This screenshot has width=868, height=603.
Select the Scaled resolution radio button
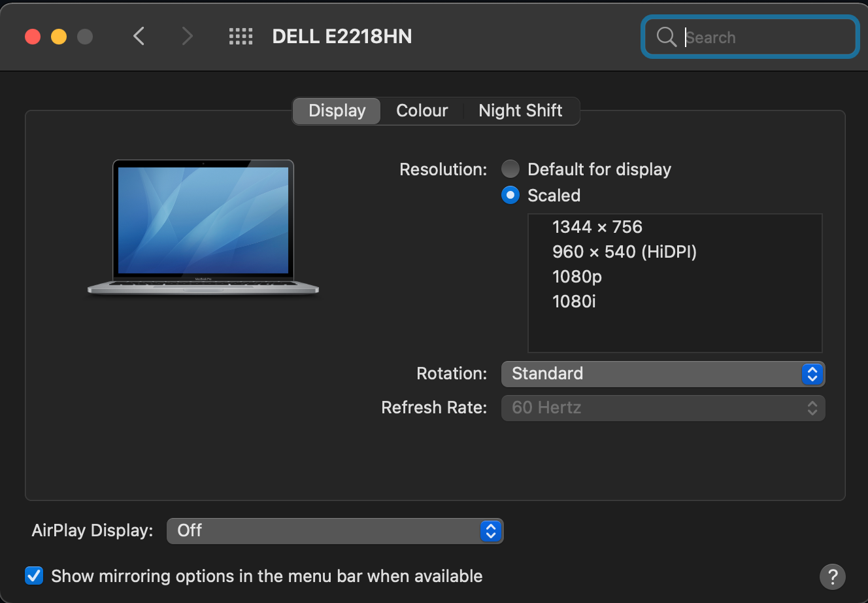click(x=510, y=195)
